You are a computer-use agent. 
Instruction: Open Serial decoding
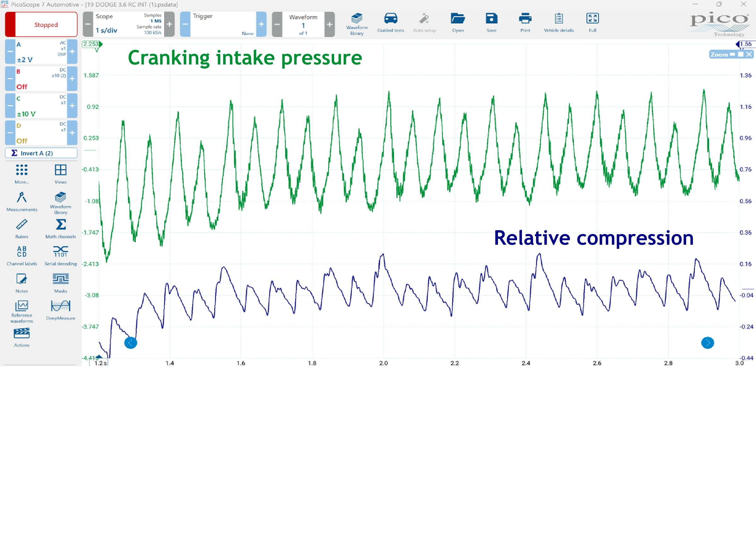[60, 255]
